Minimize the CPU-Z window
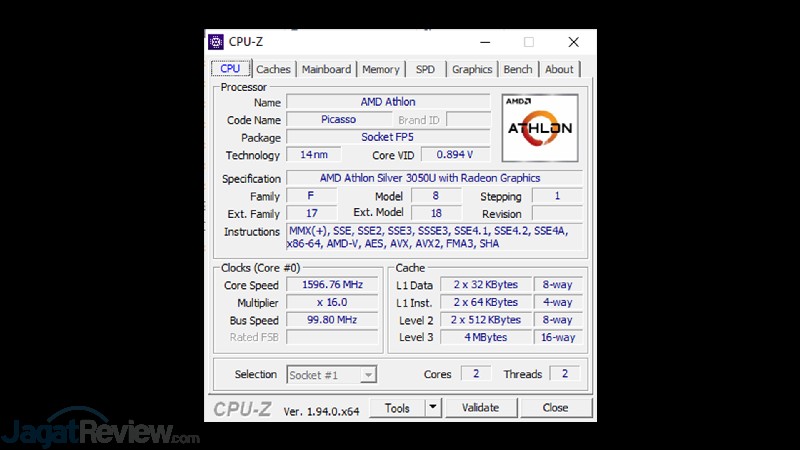The height and width of the screenshot is (450, 800). [x=485, y=42]
